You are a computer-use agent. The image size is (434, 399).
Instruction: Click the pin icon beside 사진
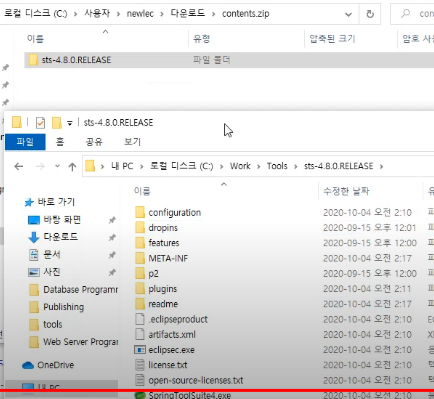point(112,272)
